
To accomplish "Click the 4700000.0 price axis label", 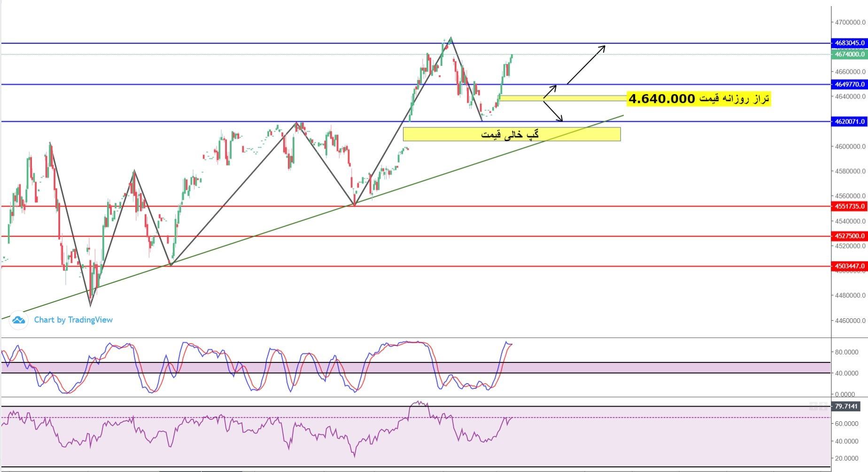I will coord(849,22).
